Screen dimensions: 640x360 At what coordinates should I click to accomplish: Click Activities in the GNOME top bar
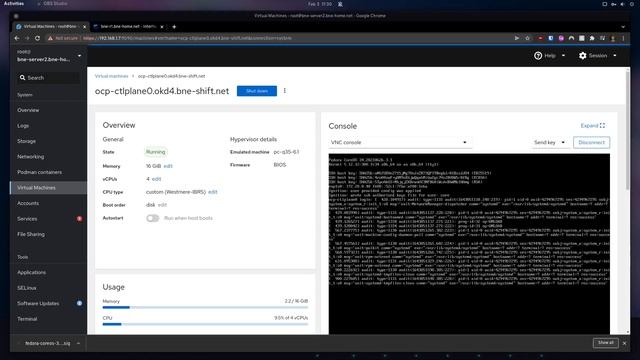[14, 4]
